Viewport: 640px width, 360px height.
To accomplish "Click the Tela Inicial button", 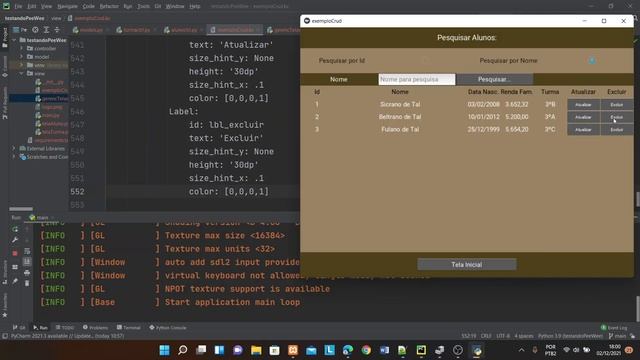I will pyautogui.click(x=467, y=264).
